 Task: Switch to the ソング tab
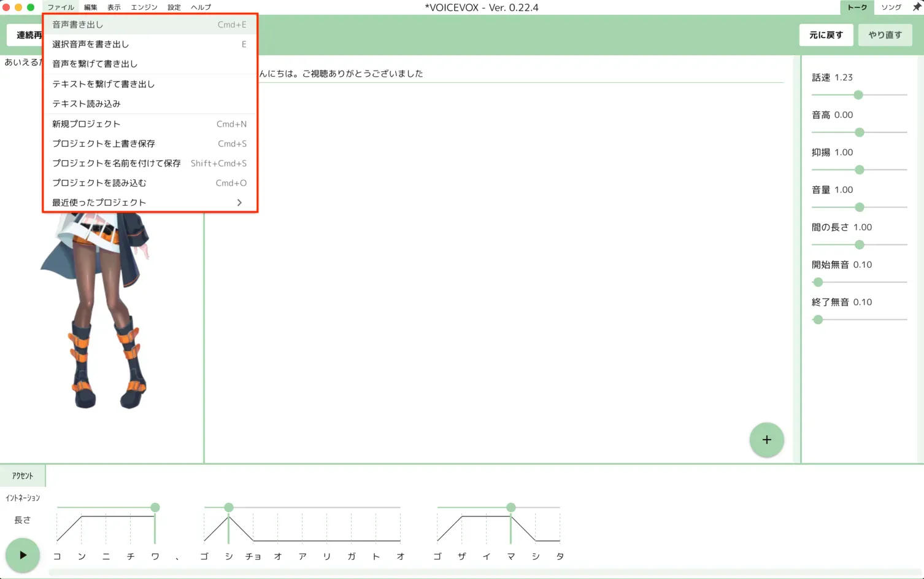(891, 7)
